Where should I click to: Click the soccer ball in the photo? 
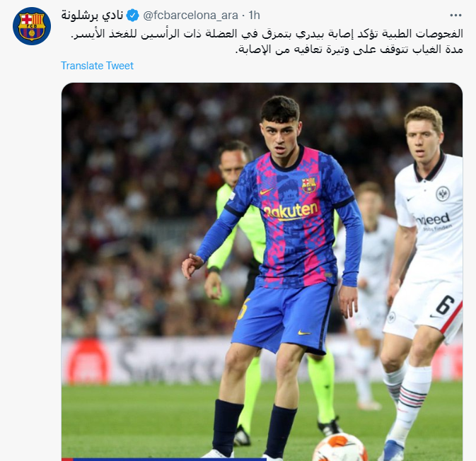point(339,448)
